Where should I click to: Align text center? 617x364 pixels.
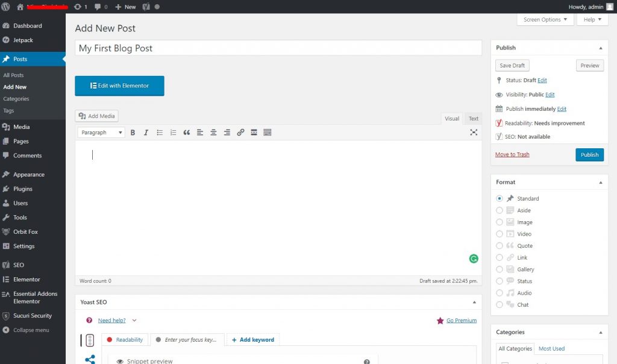pyautogui.click(x=213, y=133)
